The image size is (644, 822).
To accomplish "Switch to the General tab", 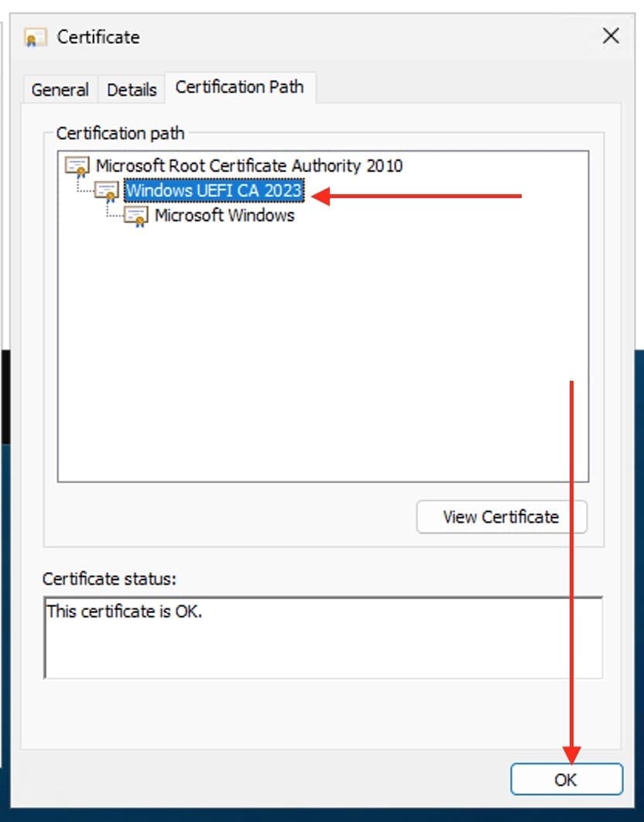I will tap(60, 90).
